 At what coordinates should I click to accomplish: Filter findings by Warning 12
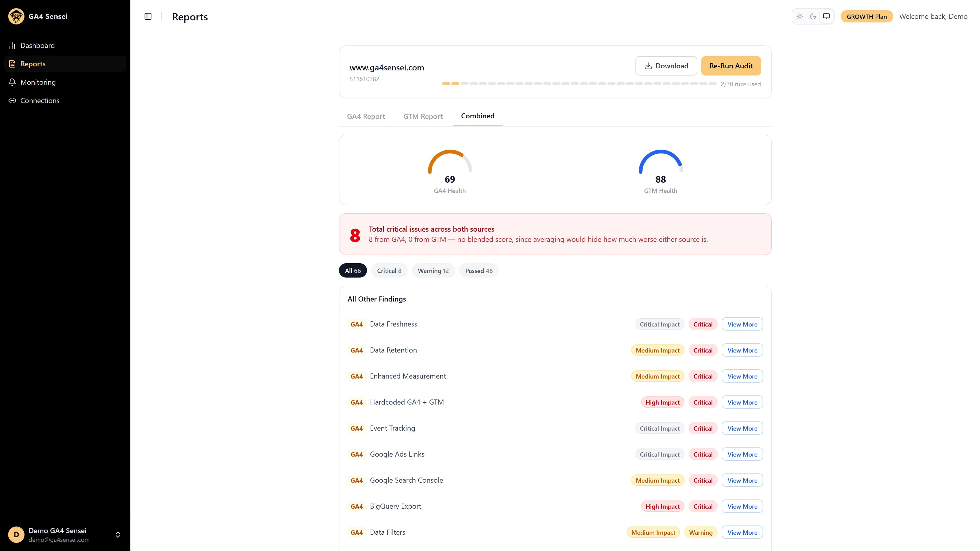coord(433,271)
